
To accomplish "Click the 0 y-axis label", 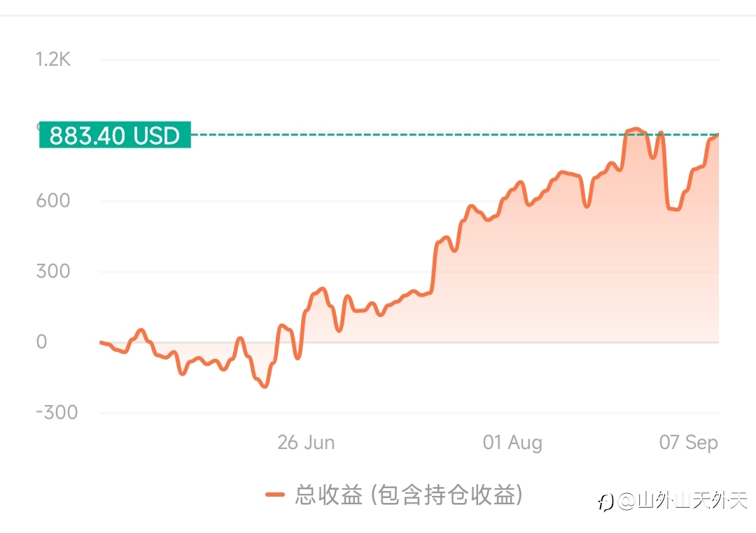I will pos(41,341).
